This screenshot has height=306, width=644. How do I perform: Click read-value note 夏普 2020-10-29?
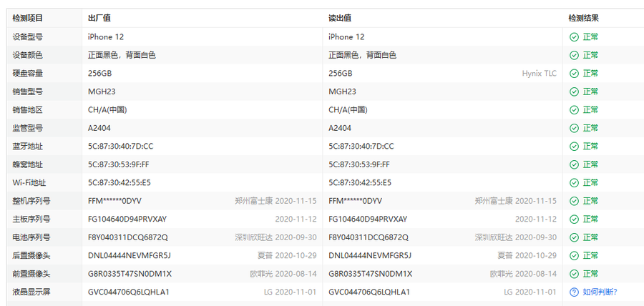click(527, 255)
